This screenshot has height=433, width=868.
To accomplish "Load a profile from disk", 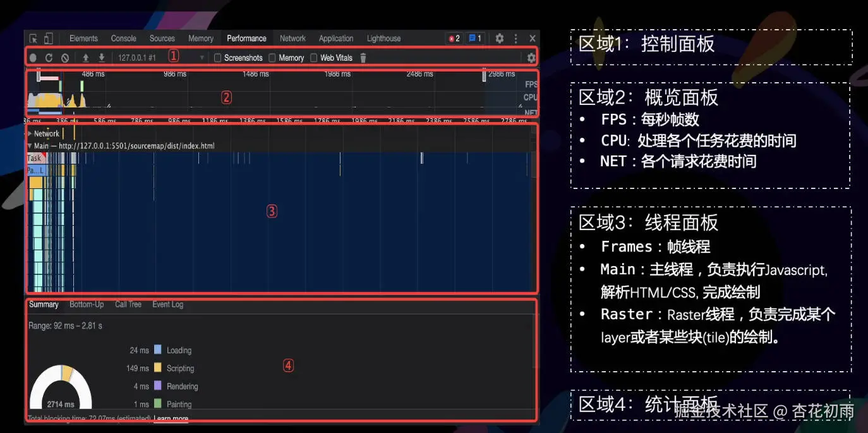I will pos(85,58).
